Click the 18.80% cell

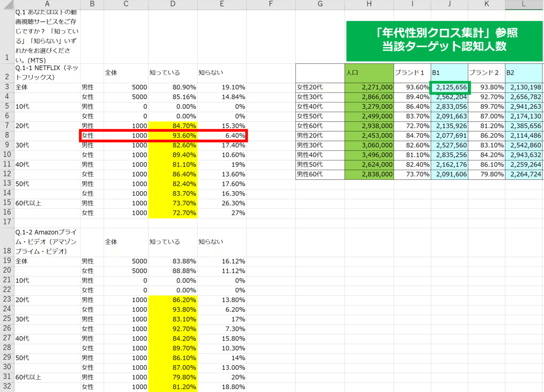[222, 386]
